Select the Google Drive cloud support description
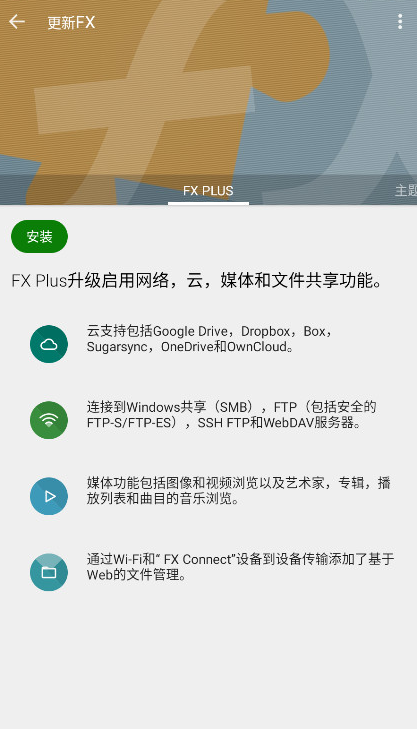This screenshot has height=729, width=417. tap(210, 339)
